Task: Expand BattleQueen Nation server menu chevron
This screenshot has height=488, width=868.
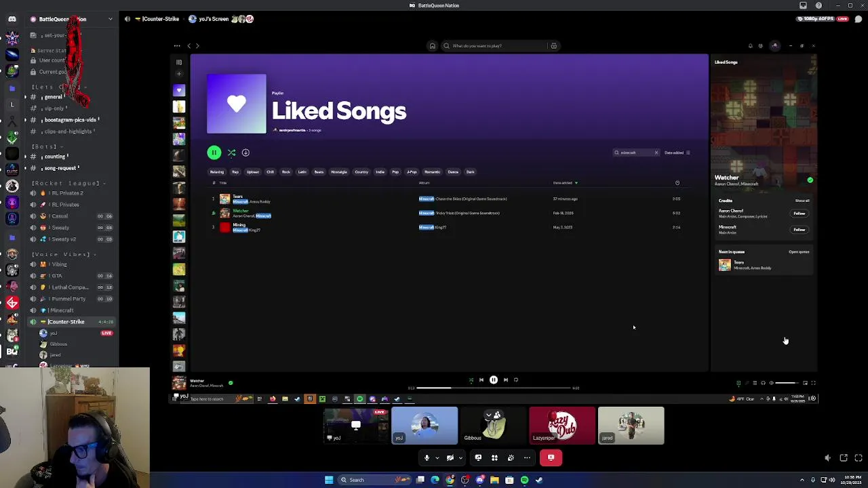Action: 111,19
